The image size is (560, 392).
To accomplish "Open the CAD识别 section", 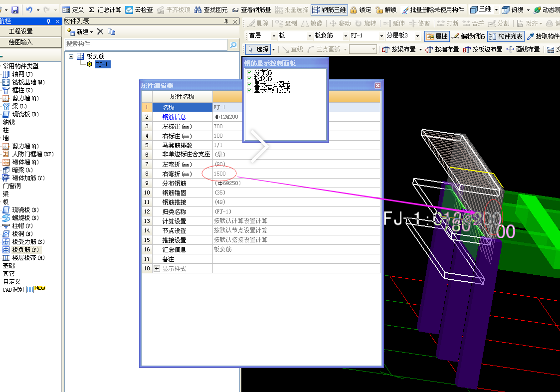I will coord(13,289).
